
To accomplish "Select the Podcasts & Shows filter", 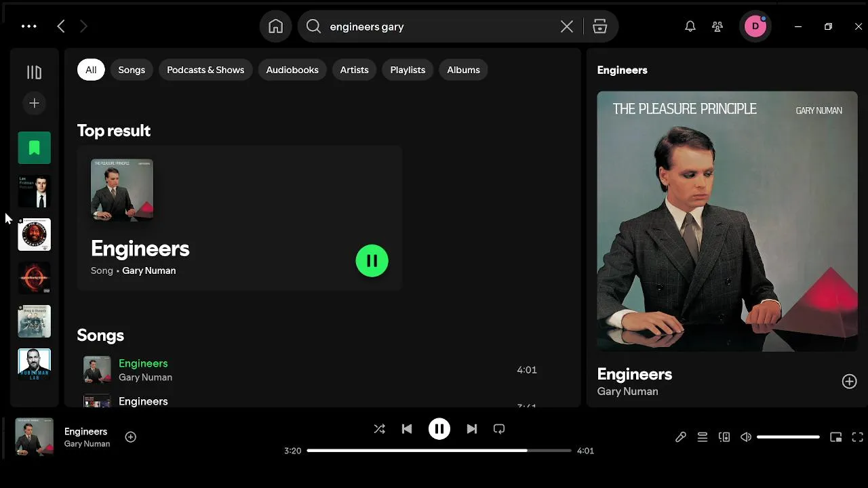I will tap(205, 70).
